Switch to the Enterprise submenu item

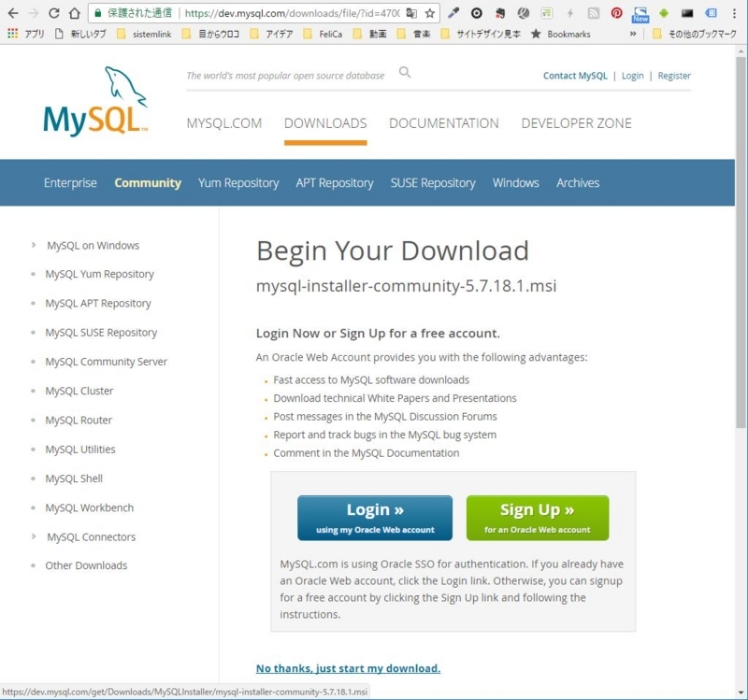(70, 183)
